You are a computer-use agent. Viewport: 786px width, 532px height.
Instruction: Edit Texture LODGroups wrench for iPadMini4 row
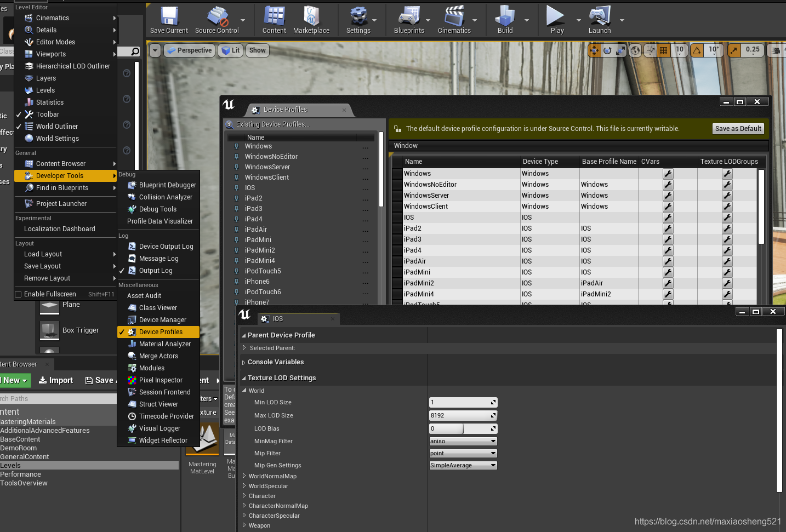tap(727, 294)
